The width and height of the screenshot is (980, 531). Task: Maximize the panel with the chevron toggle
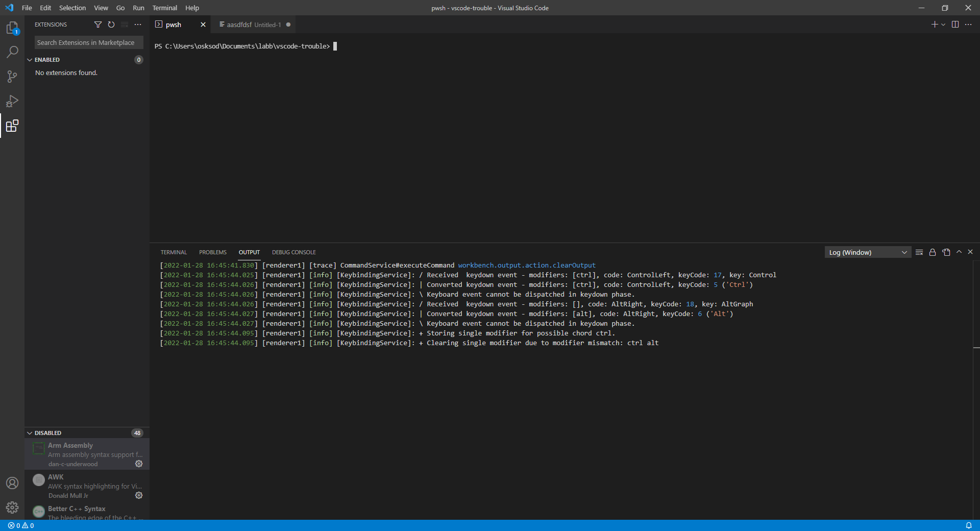(959, 252)
